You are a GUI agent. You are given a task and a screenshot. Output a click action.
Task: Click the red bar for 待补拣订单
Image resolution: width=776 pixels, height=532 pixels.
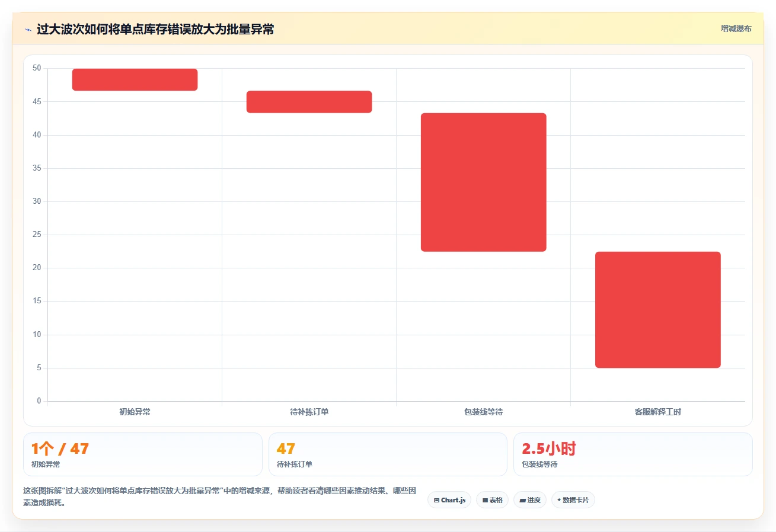click(x=309, y=102)
